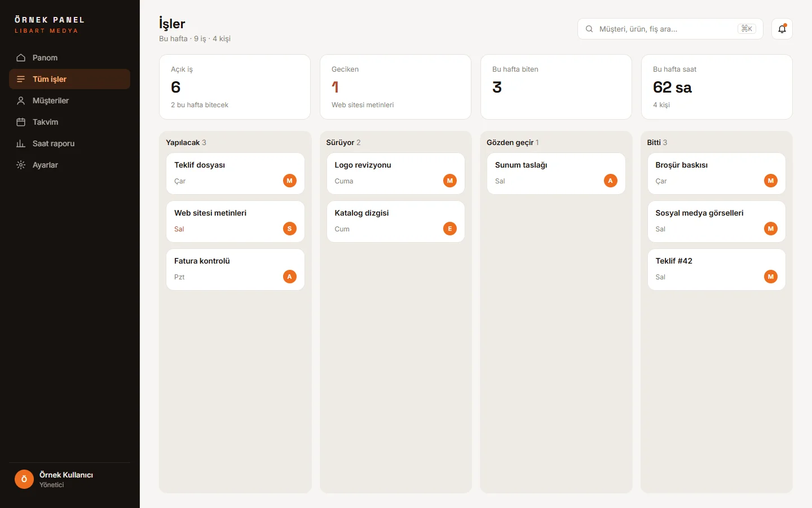Click the Tüm işler list icon
812x508 pixels.
[x=21, y=79]
